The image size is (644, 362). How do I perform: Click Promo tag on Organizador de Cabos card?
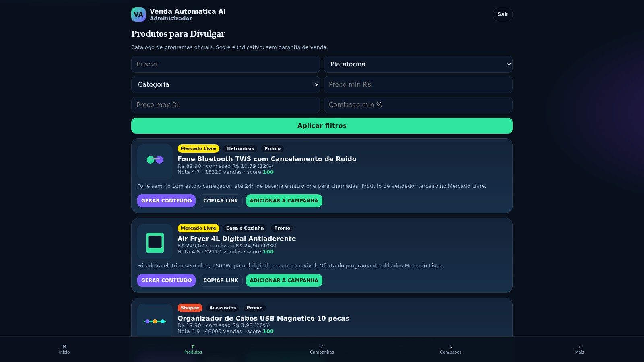click(x=254, y=308)
